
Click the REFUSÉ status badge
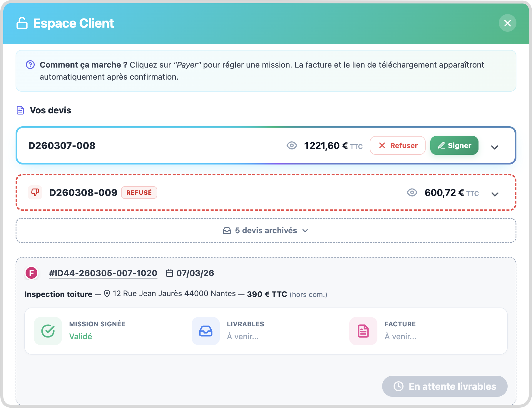coord(139,193)
